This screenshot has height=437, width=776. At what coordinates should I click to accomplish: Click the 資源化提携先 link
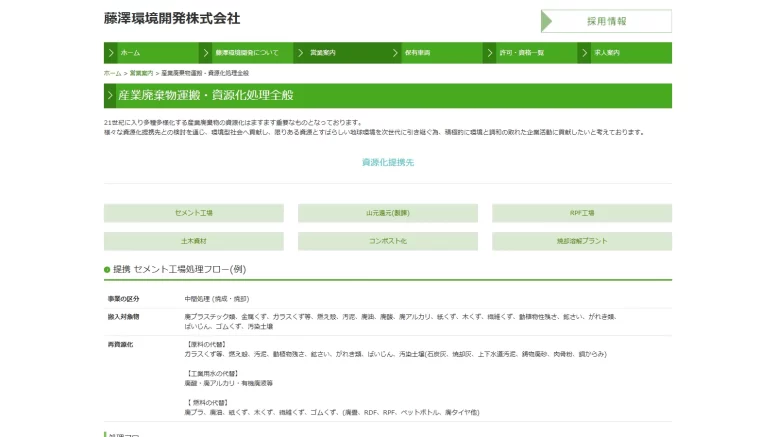pyautogui.click(x=388, y=162)
